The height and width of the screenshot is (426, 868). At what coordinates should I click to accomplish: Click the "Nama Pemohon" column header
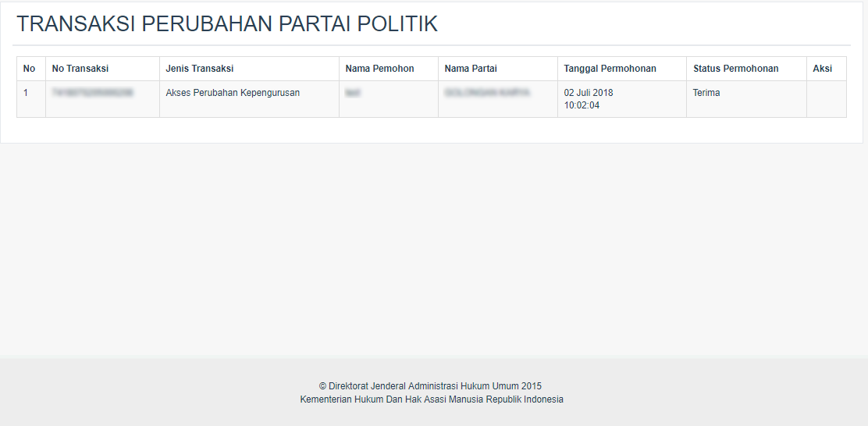click(x=380, y=69)
